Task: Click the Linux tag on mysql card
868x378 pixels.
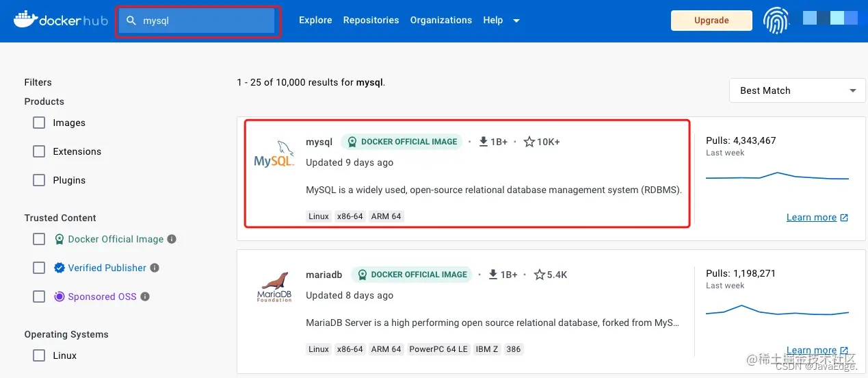Action: 319,216
